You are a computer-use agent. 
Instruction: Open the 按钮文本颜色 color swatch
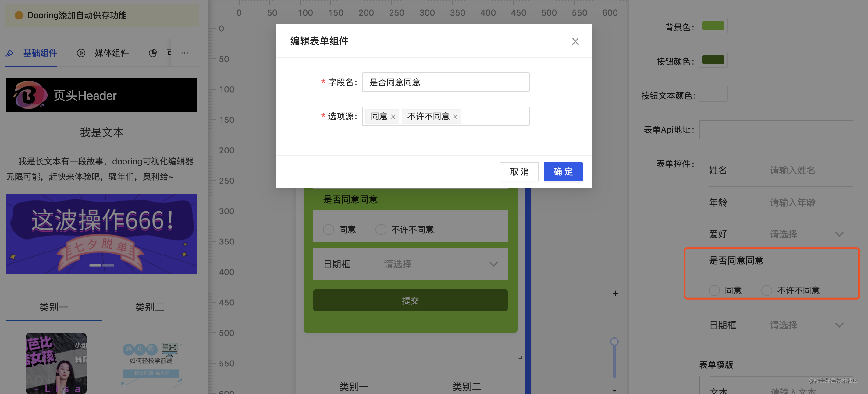(713, 93)
